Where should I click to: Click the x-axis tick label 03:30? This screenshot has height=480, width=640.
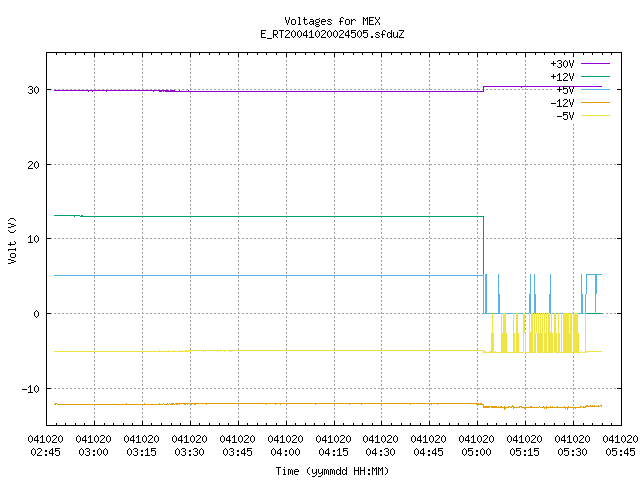click(x=189, y=452)
